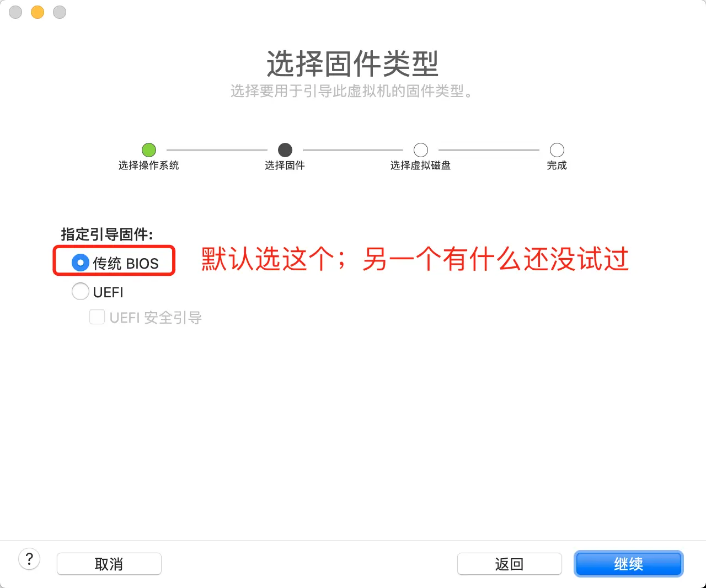This screenshot has width=706, height=588.
Task: Click the 选择操作系统 step label
Action: 149,165
